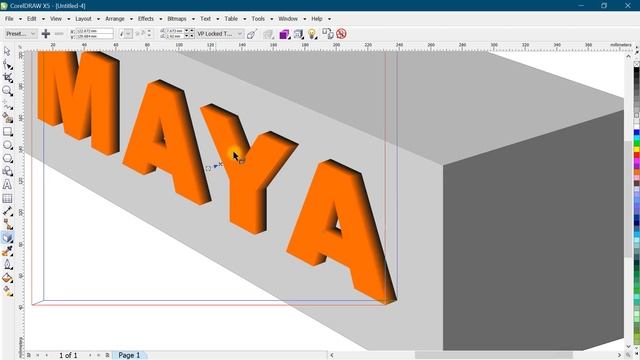This screenshot has height=360, width=640.
Task: Open the Window menu
Action: [x=288, y=19]
